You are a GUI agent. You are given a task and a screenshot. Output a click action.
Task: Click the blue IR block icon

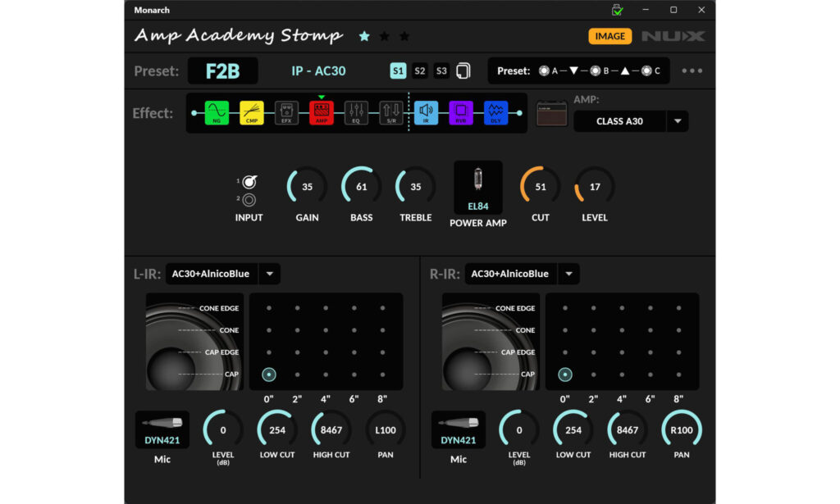[x=426, y=112]
